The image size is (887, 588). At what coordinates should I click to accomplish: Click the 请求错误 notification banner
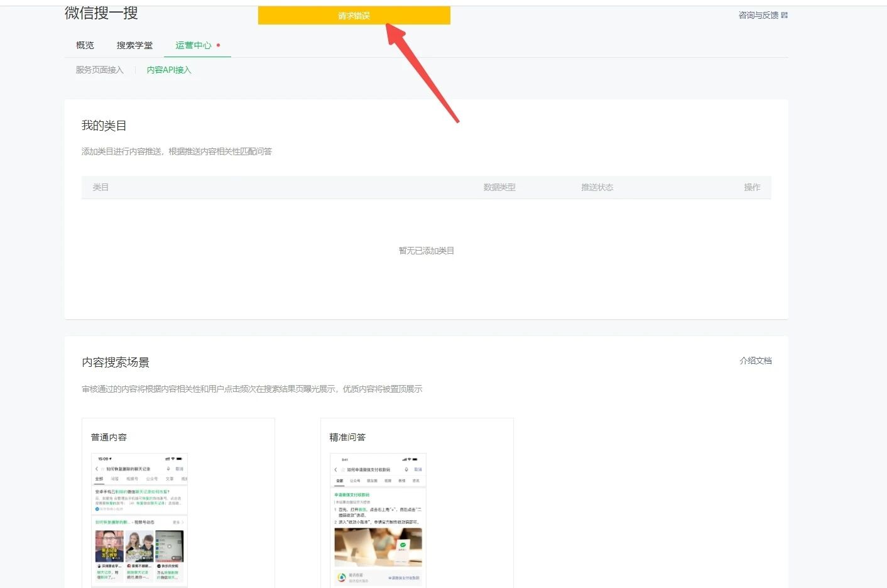click(x=354, y=16)
